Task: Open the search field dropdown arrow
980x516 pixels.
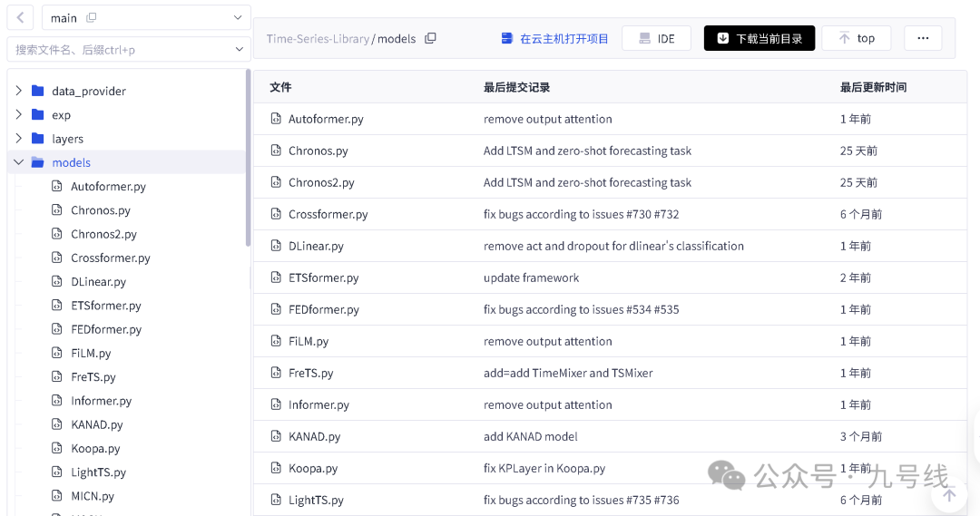Action: (239, 49)
